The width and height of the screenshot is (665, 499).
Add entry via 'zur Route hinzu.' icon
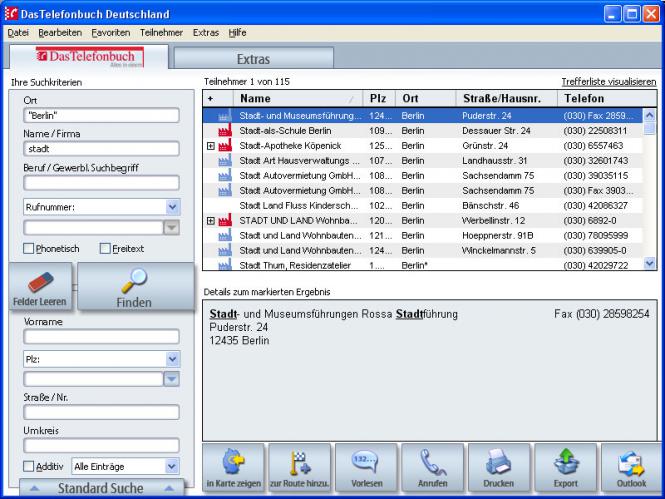pyautogui.click(x=299, y=463)
